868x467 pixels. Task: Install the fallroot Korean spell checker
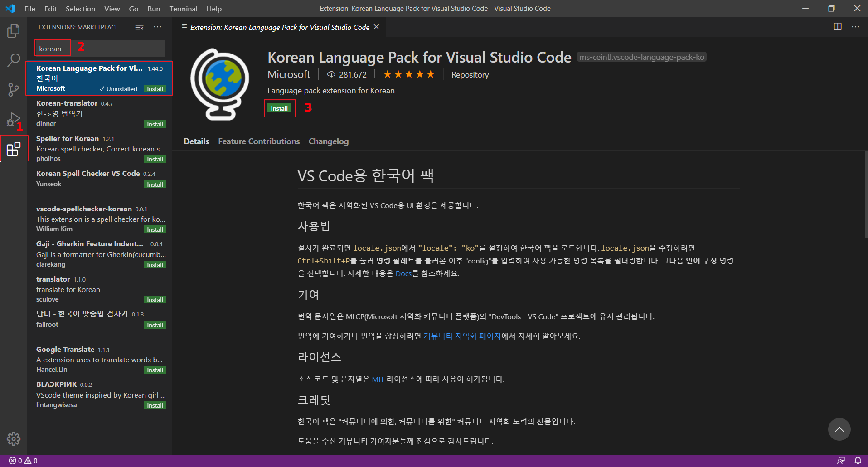click(x=155, y=325)
